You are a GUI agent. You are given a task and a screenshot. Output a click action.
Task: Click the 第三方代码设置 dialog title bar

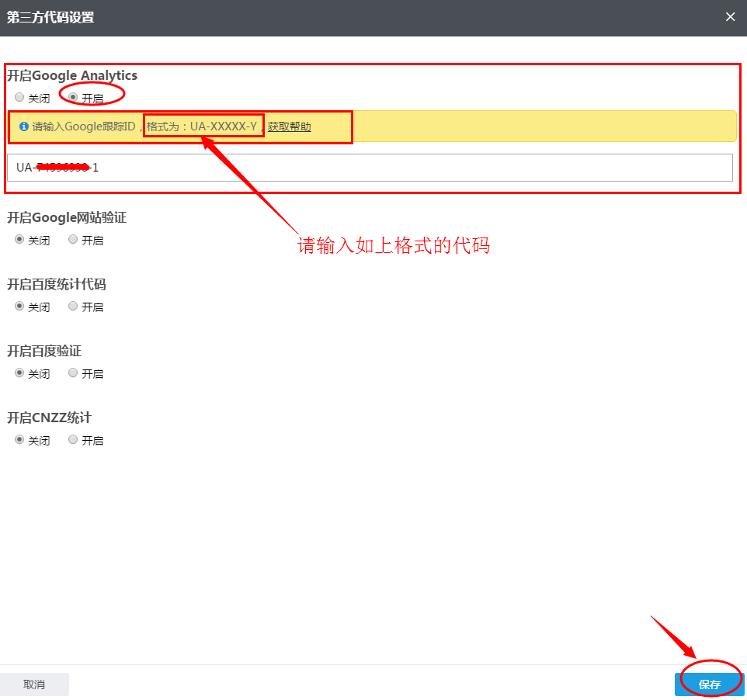[50, 16]
